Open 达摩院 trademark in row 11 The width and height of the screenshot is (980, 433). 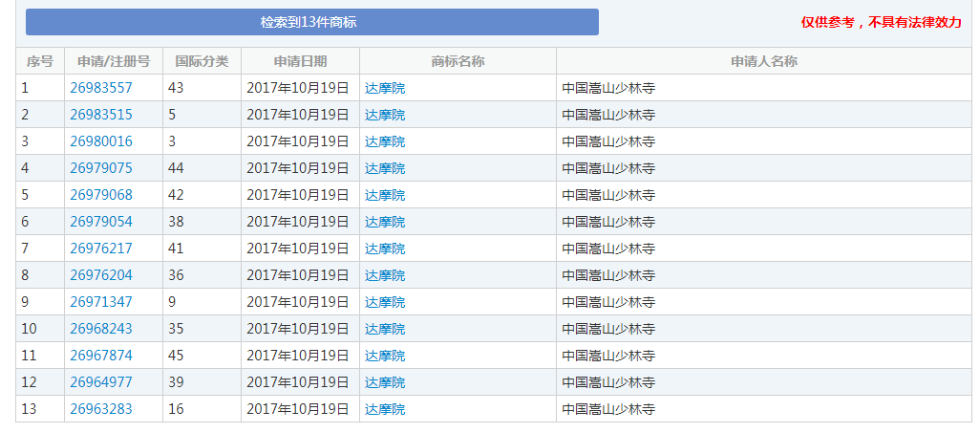pyautogui.click(x=385, y=356)
